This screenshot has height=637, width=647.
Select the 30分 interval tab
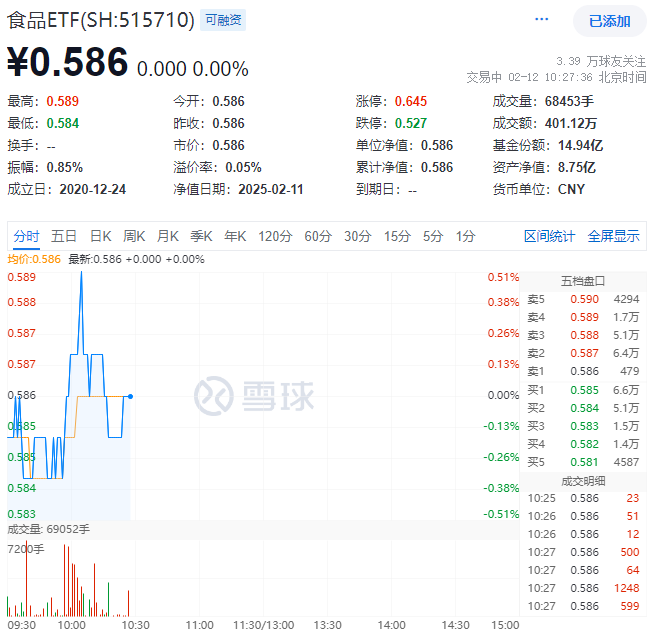pos(358,236)
